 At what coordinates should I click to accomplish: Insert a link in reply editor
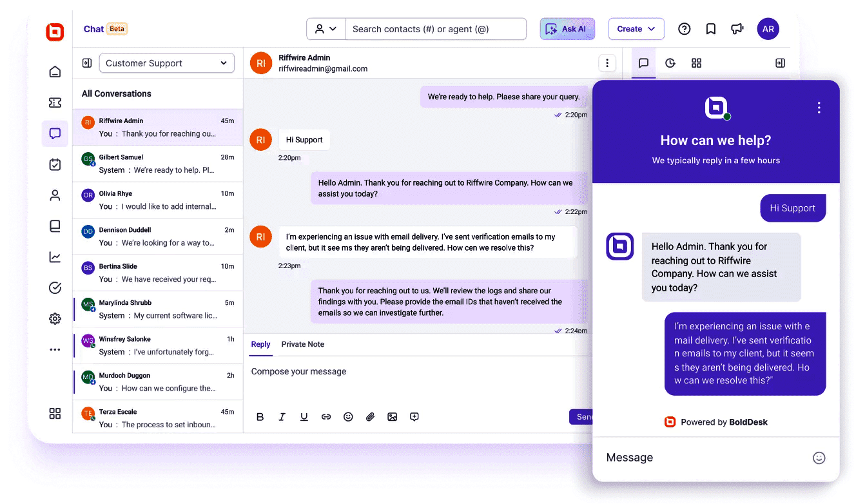tap(326, 417)
